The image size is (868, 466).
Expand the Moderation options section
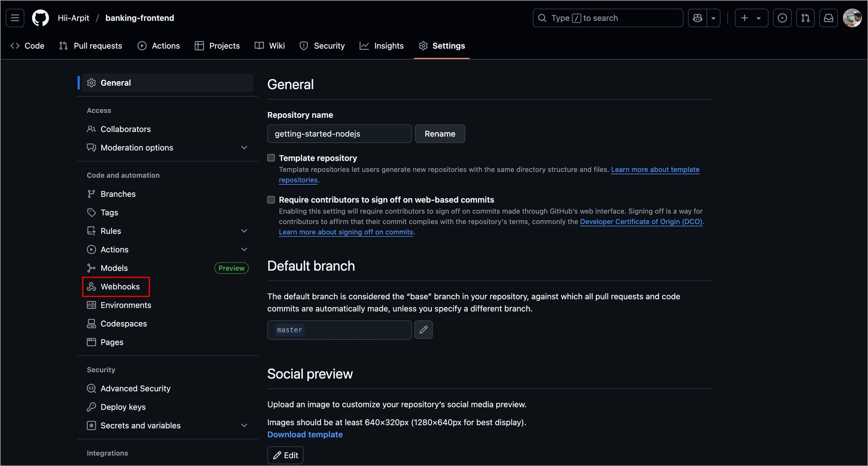(x=244, y=147)
